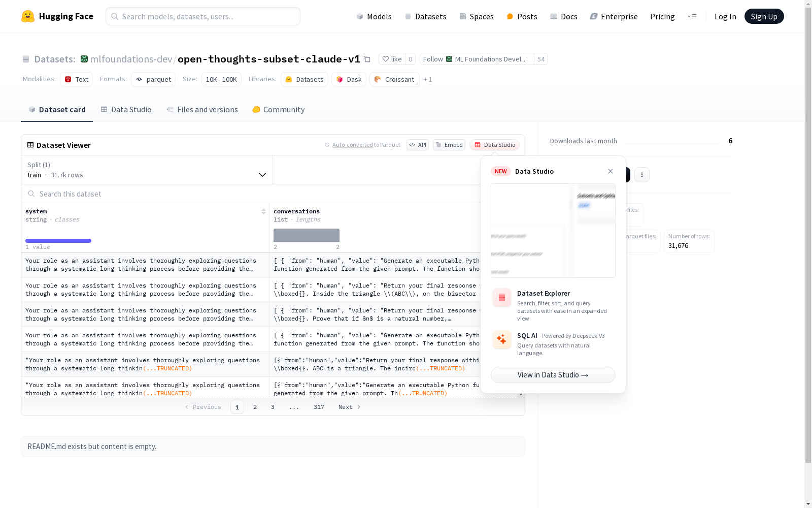This screenshot has width=812, height=508.
Task: Click the Embed button
Action: coord(449,145)
